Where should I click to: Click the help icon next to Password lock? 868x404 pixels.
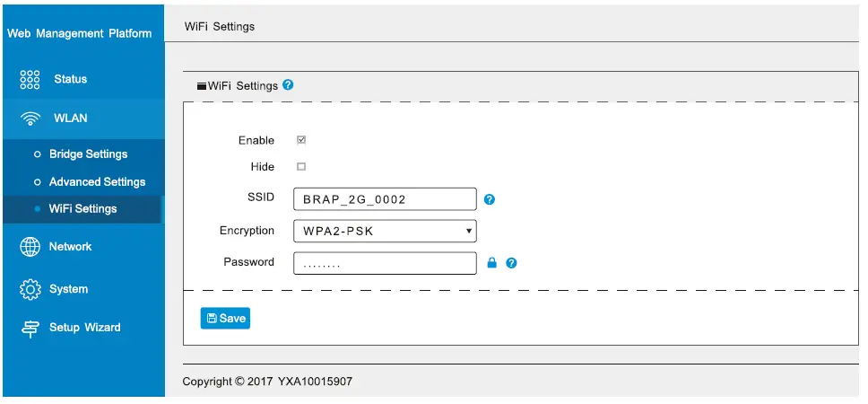[x=511, y=263]
